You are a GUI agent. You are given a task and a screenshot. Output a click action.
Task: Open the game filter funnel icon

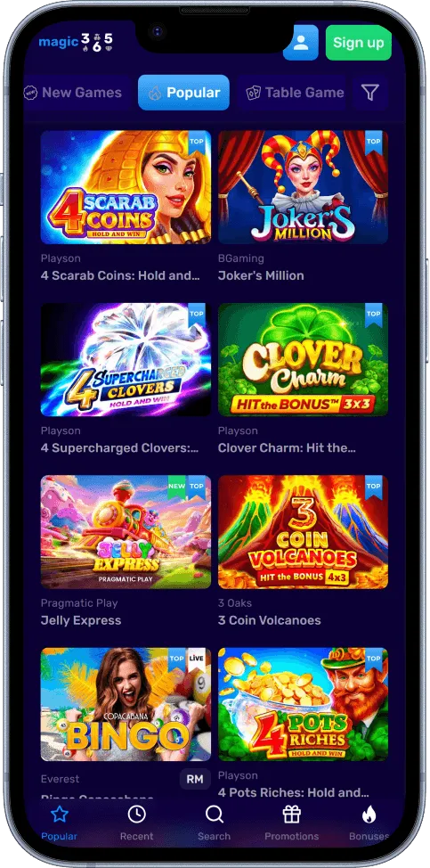click(369, 93)
